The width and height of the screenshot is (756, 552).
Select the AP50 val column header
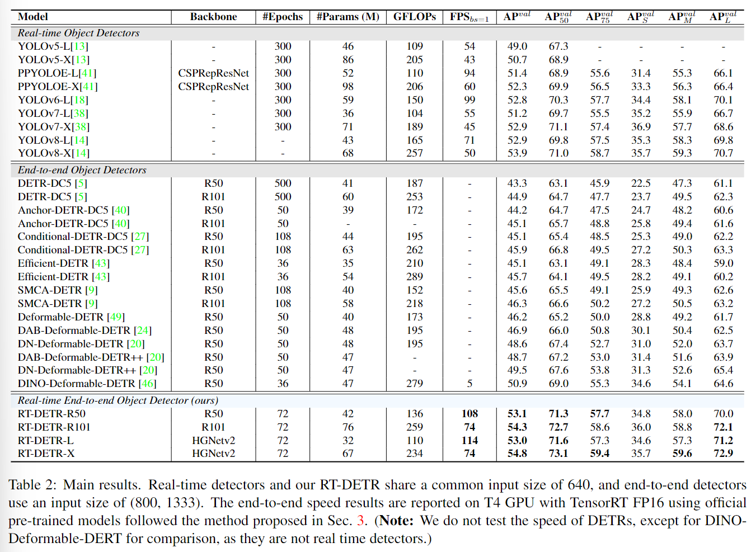[x=558, y=17]
